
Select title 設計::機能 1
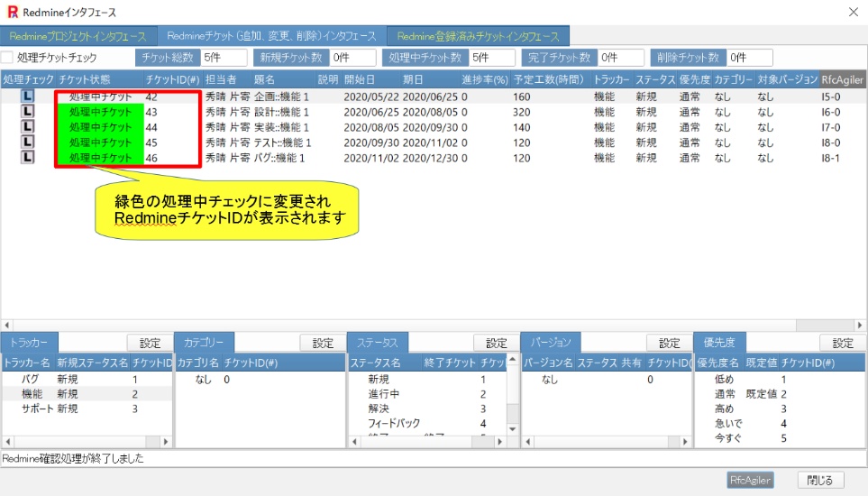282,112
